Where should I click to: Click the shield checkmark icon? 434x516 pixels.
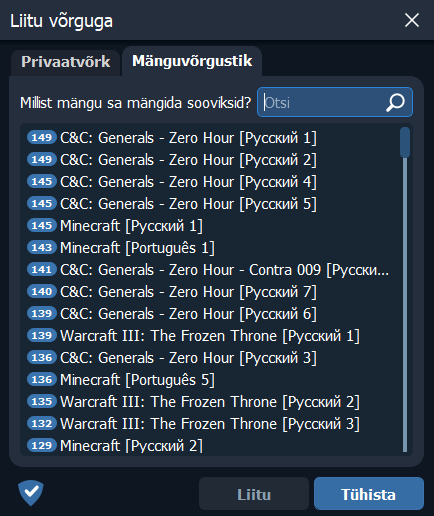tap(31, 493)
